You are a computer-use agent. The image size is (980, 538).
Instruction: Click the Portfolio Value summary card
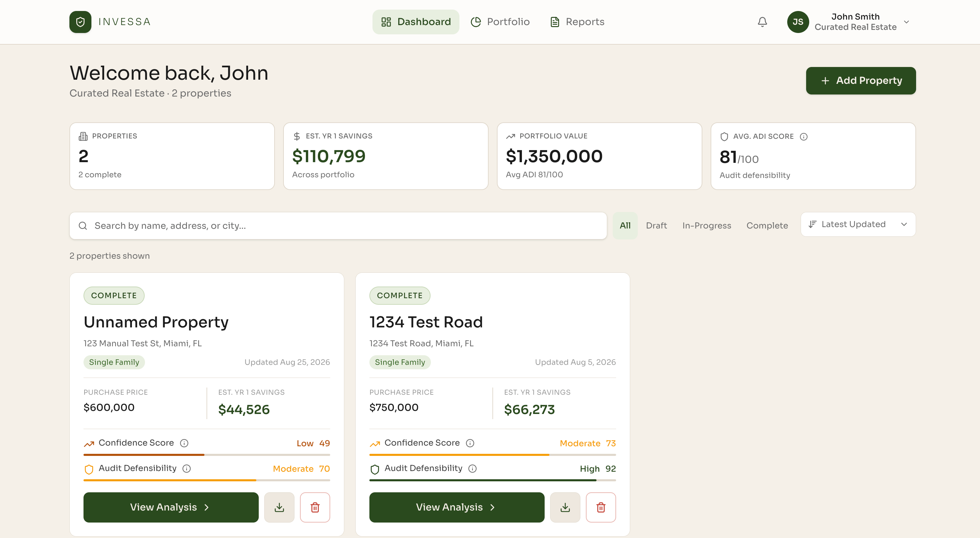[599, 156]
